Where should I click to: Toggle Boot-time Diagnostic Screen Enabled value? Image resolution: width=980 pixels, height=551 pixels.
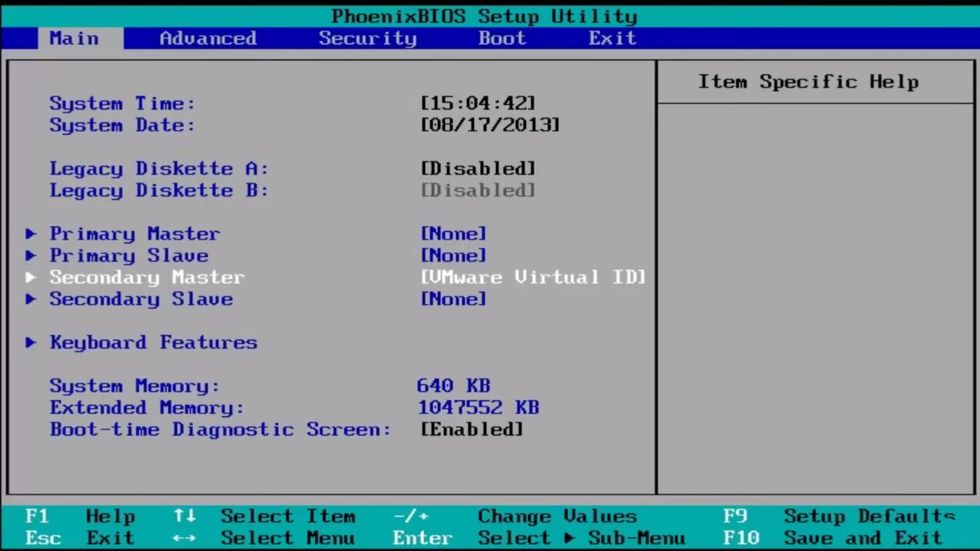click(x=471, y=430)
